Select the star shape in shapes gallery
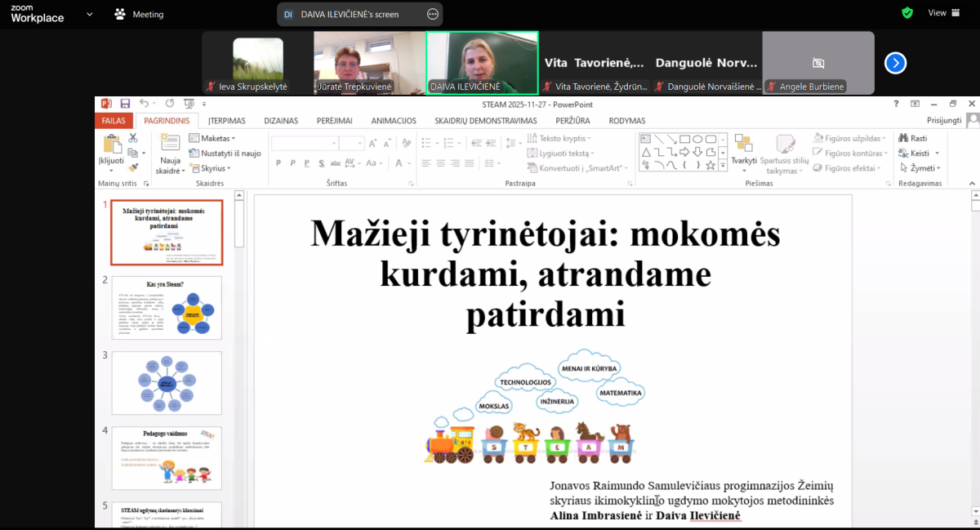980x530 pixels. click(710, 166)
